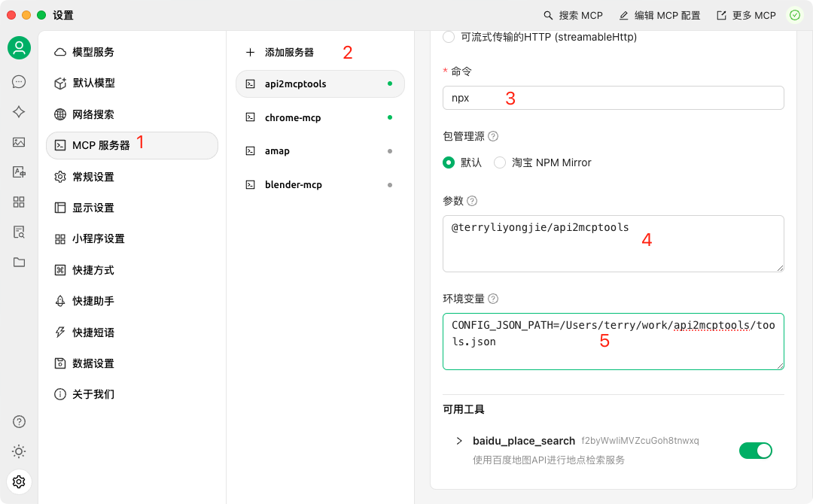Open the chat assistant icon in sidebar
The width and height of the screenshot is (813, 504).
[x=19, y=81]
